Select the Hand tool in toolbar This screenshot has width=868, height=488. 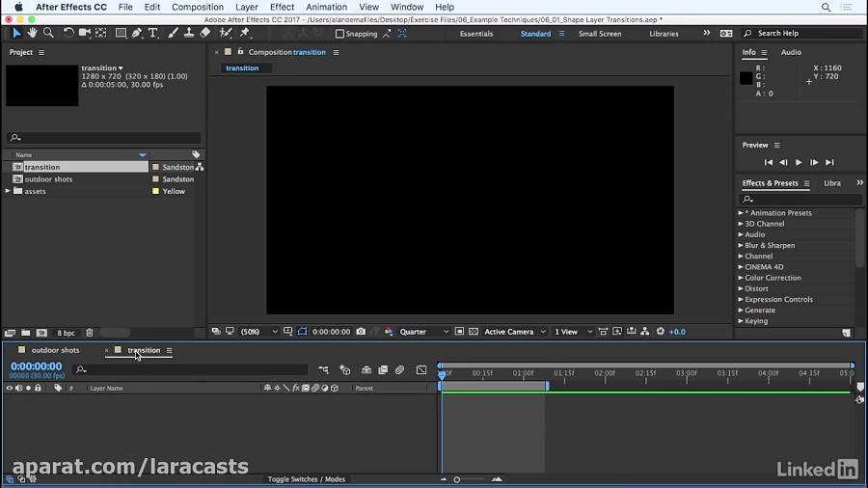coord(32,33)
